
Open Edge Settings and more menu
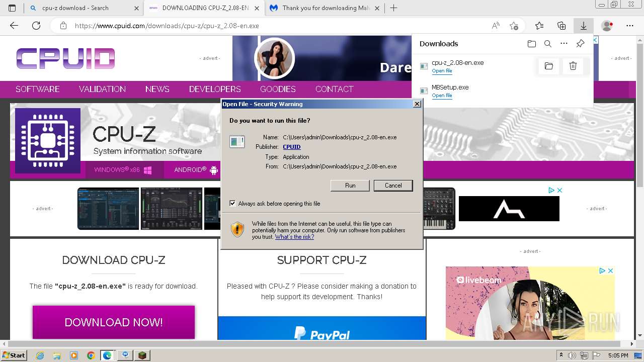tap(630, 26)
